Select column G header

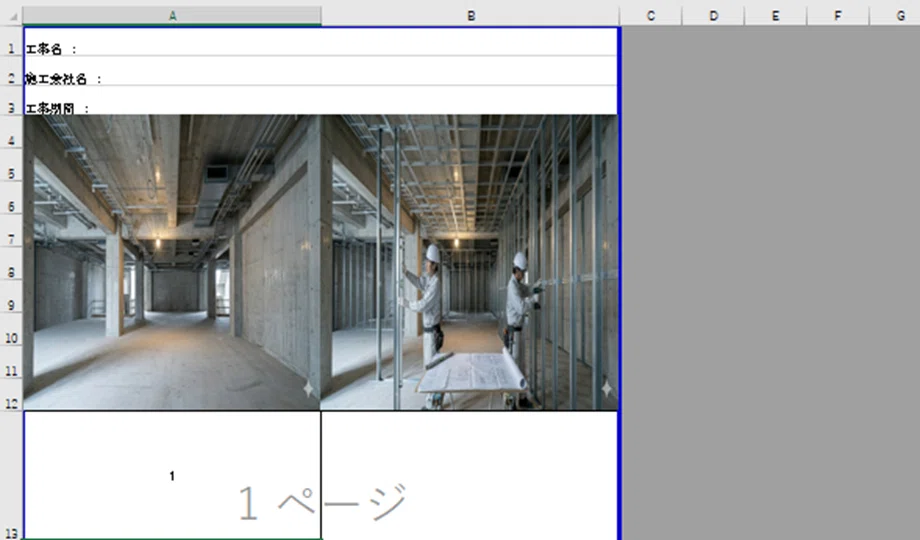[895, 16]
